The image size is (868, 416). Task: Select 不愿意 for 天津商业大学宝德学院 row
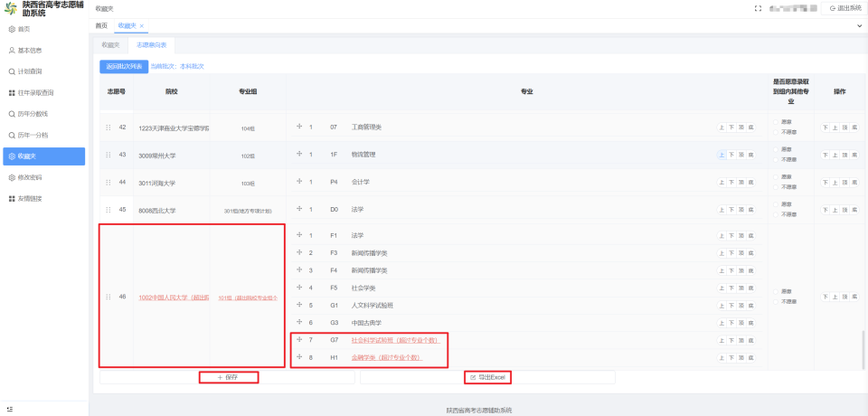775,132
